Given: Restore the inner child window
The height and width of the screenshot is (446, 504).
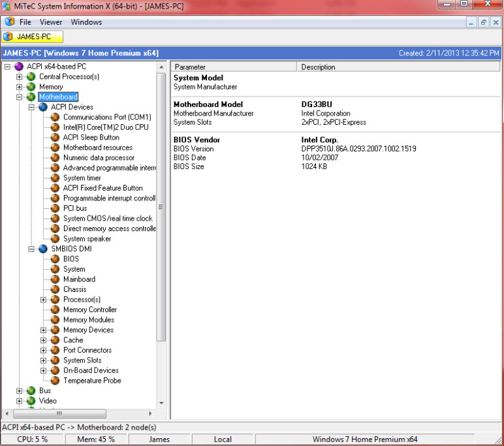Looking at the screenshot, I should pyautogui.click(x=483, y=22).
